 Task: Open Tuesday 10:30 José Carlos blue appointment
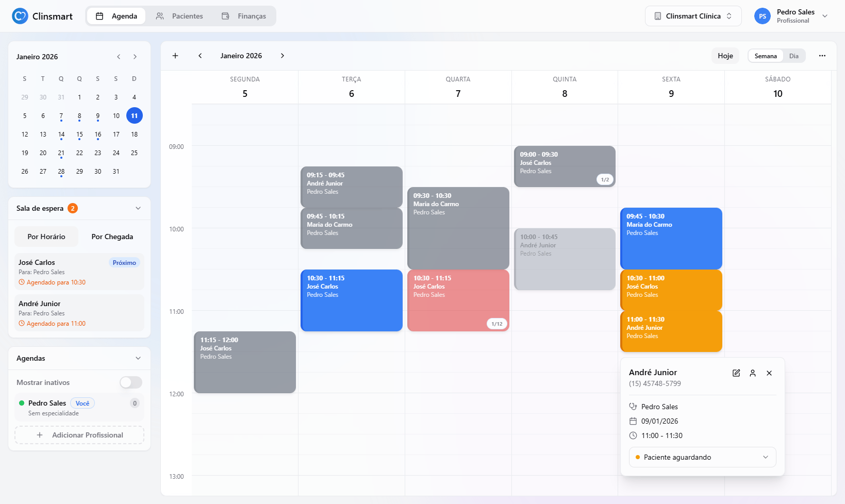pos(352,300)
